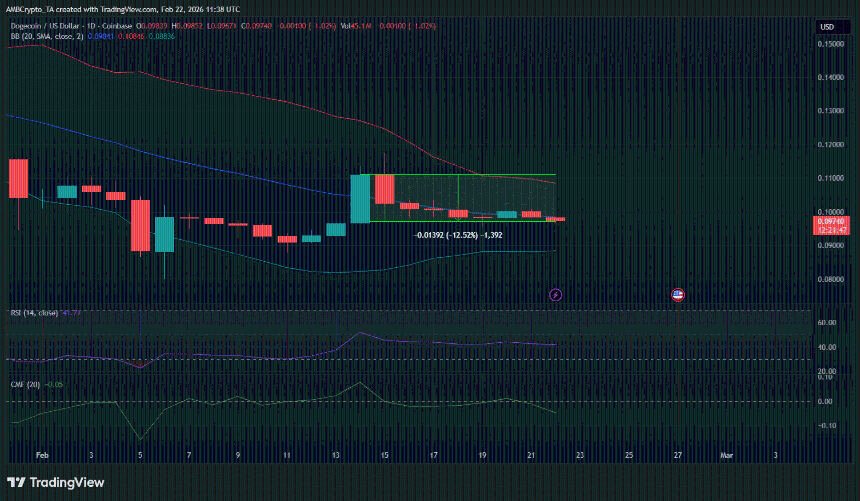860x501 pixels.
Task: Click the 27 date label on time axis
Action: click(678, 455)
